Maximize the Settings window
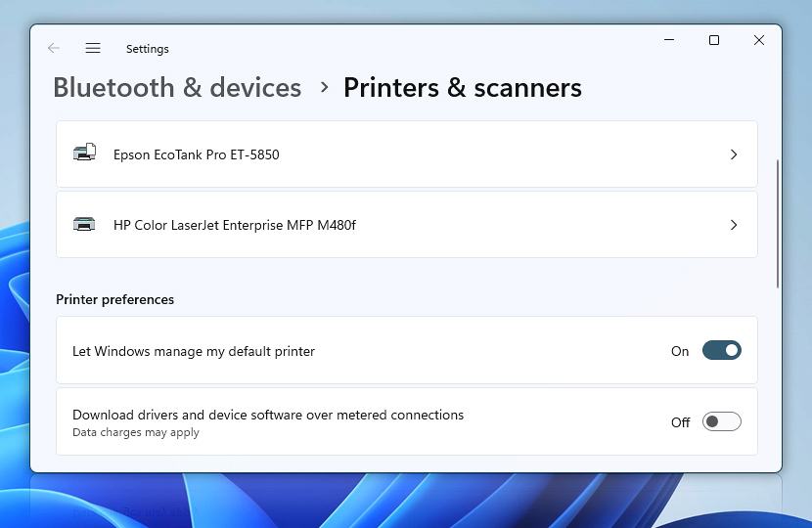The width and height of the screenshot is (812, 528). 714,40
